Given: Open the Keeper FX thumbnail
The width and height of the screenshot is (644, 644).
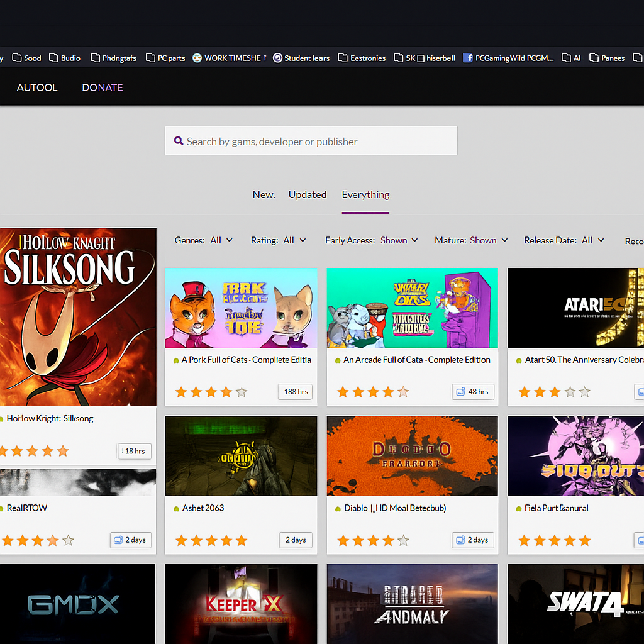Looking at the screenshot, I should click(241, 604).
